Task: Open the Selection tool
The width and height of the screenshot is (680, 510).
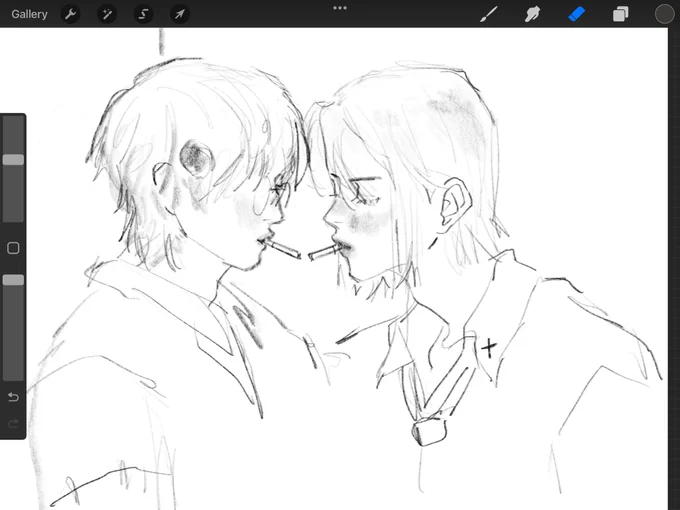Action: pyautogui.click(x=143, y=14)
